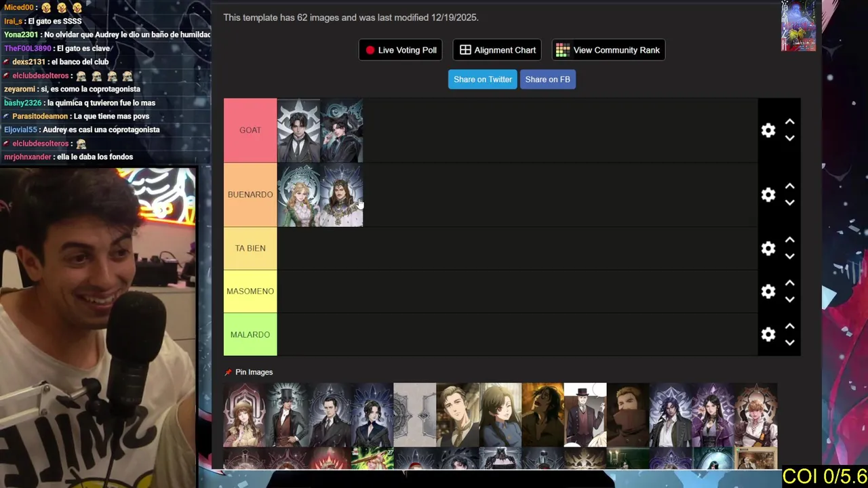Move the TA BIEN tier row up
Viewport: 868px width, 488px height.
pos(789,240)
